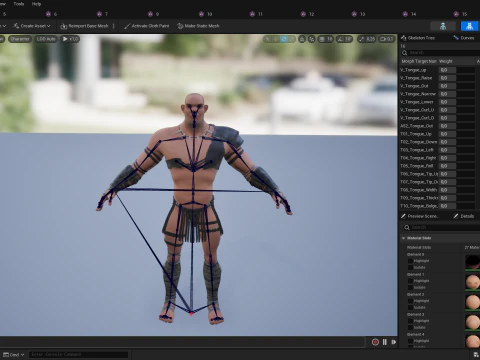
Task: Click the Details panel search field
Action: 442,227
